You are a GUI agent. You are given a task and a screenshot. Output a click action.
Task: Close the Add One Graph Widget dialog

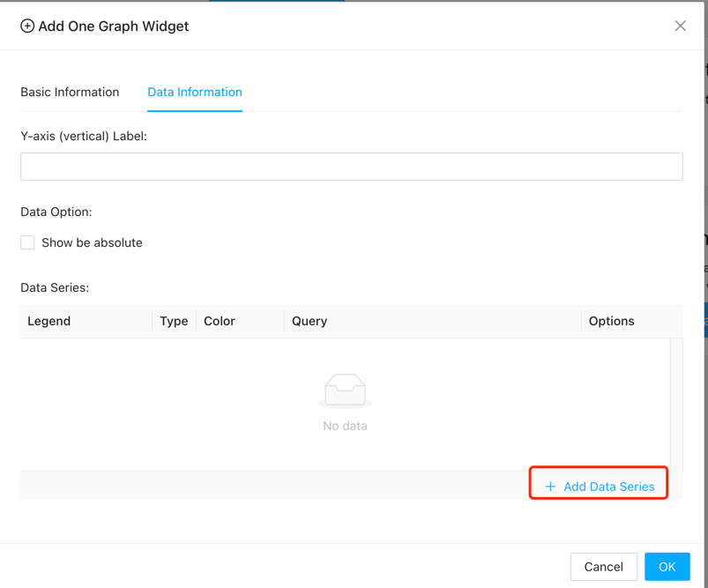tap(680, 26)
